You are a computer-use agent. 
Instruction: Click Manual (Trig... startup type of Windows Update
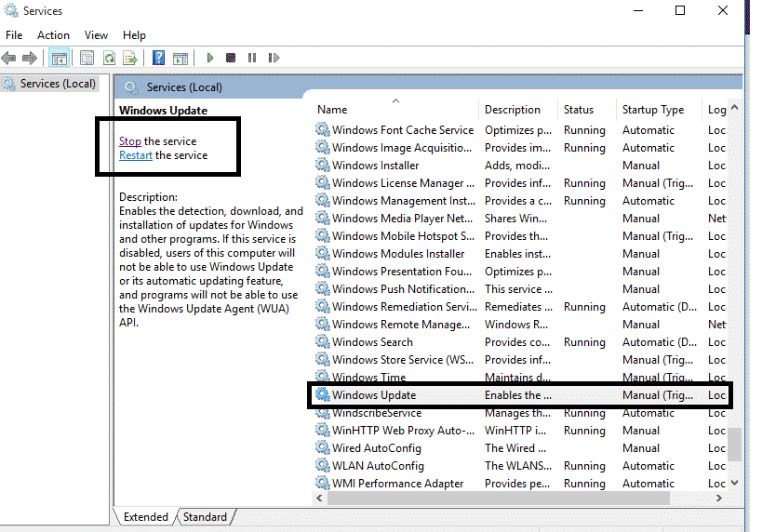(658, 395)
